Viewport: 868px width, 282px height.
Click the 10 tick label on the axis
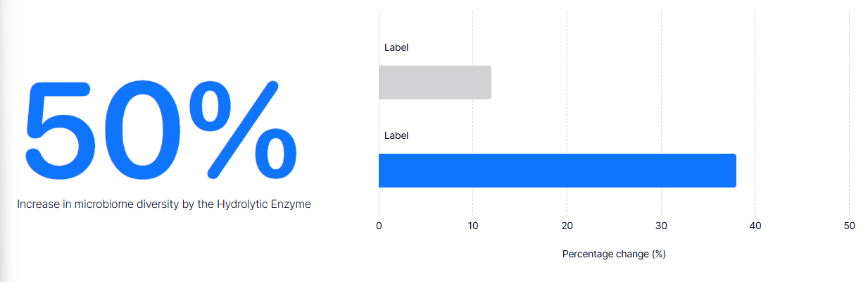473,226
